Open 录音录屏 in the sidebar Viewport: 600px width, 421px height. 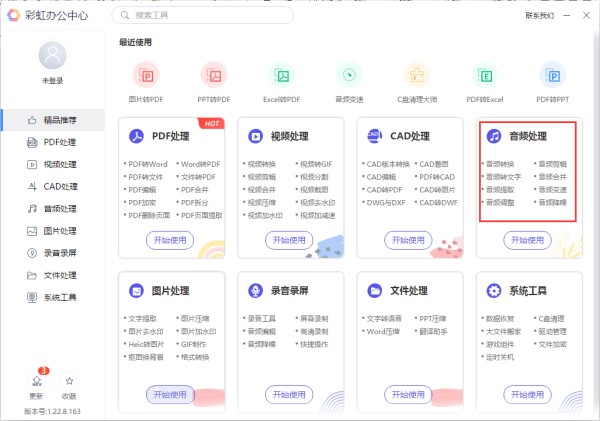(52, 253)
